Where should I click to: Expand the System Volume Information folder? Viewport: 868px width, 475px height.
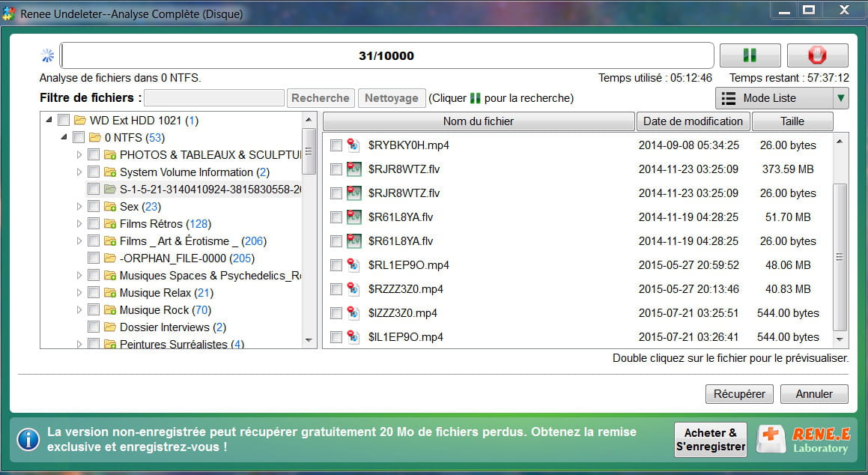(80, 172)
